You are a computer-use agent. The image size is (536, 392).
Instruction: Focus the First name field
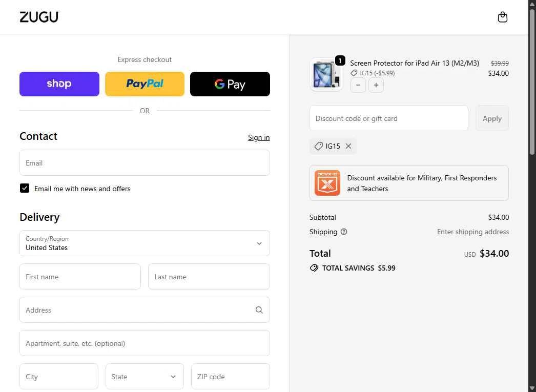(x=80, y=277)
